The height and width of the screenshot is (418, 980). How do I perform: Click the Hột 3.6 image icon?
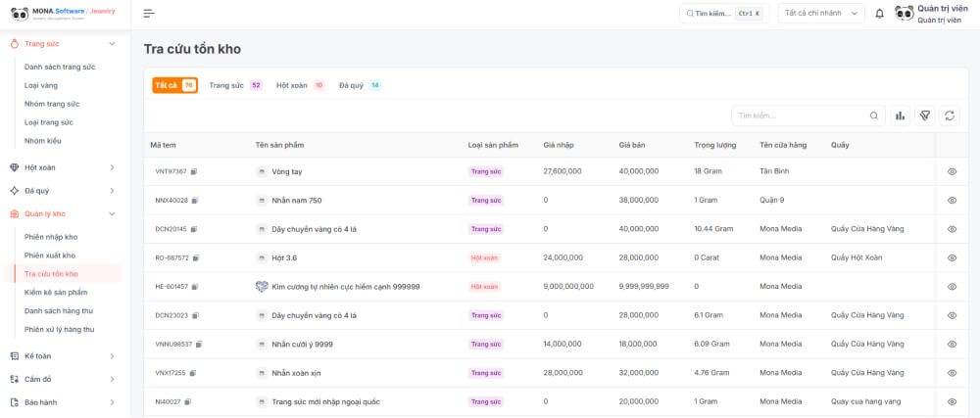(x=262, y=257)
